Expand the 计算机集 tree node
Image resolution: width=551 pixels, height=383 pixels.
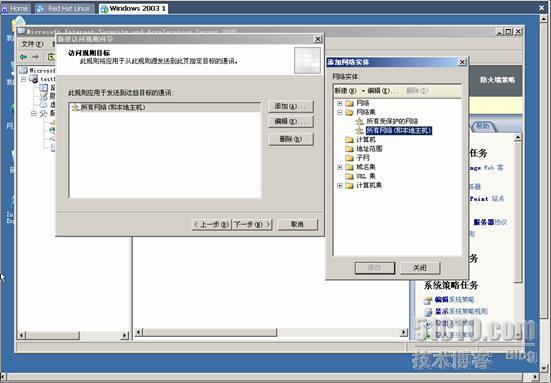point(339,186)
